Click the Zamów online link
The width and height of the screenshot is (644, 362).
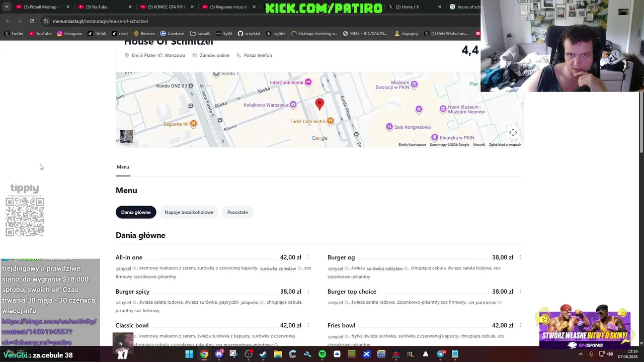[211, 55]
